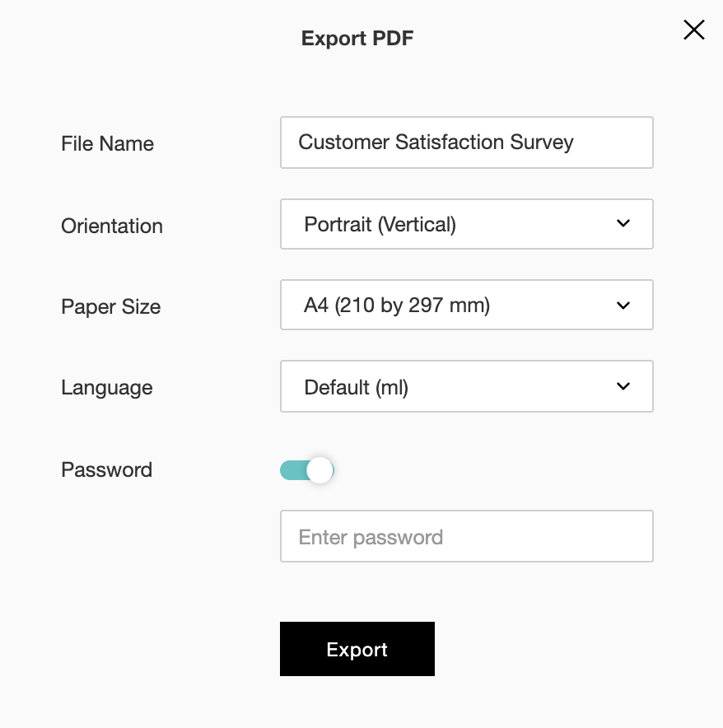Focus the Enter password field
723x728 pixels.
(x=466, y=537)
